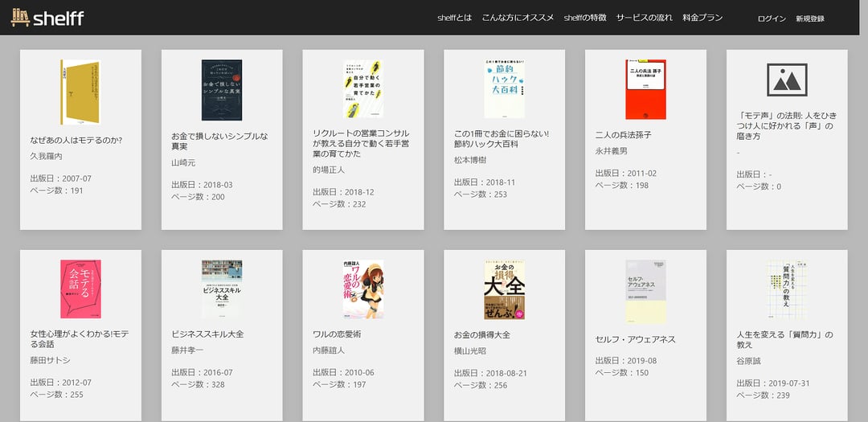
Task: Click the shelff logo icon
Action: (x=20, y=18)
